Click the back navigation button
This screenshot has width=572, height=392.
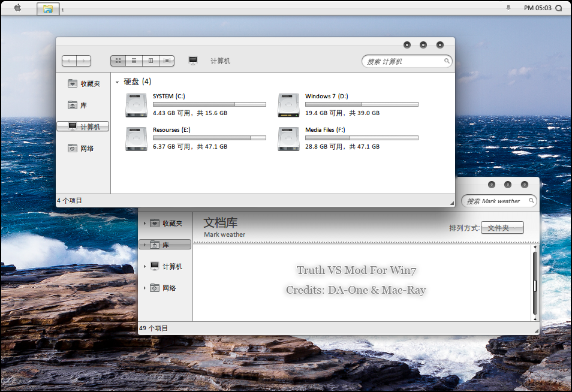point(70,61)
